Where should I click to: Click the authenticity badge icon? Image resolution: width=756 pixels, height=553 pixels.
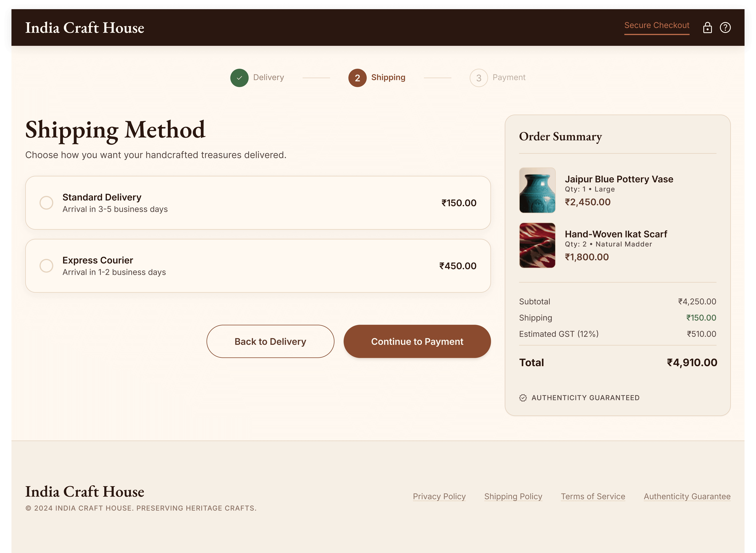coord(523,398)
